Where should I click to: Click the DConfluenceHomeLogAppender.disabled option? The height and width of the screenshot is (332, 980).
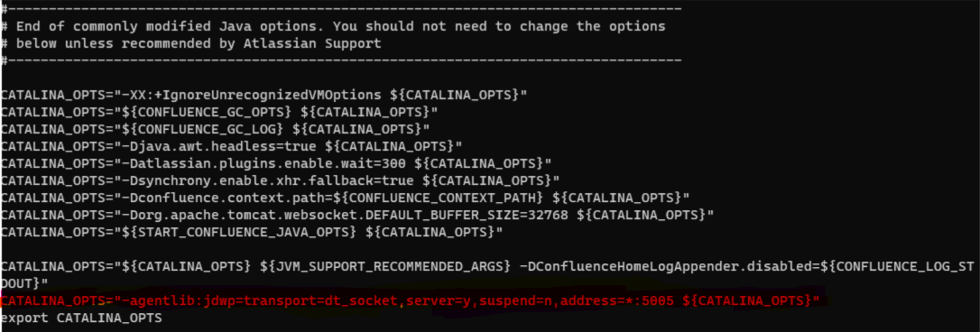pos(661,266)
